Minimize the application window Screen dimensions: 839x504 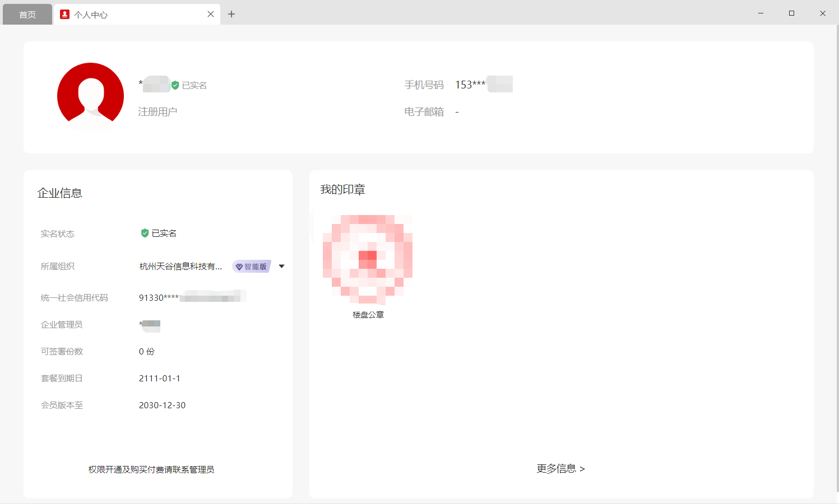(761, 13)
